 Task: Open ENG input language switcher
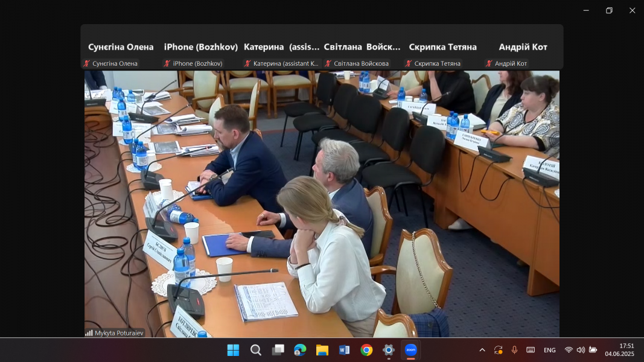click(549, 350)
